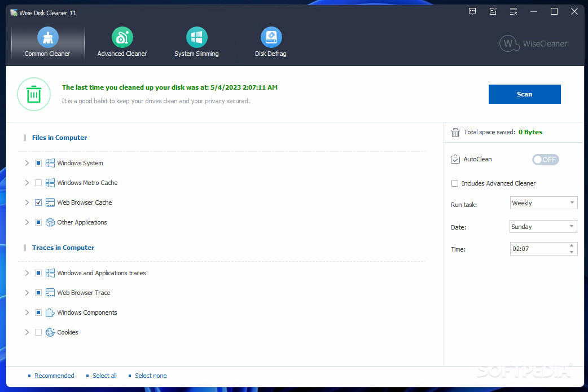Toggle the Windows System checkbox
This screenshot has height=392, width=588.
pos(38,163)
